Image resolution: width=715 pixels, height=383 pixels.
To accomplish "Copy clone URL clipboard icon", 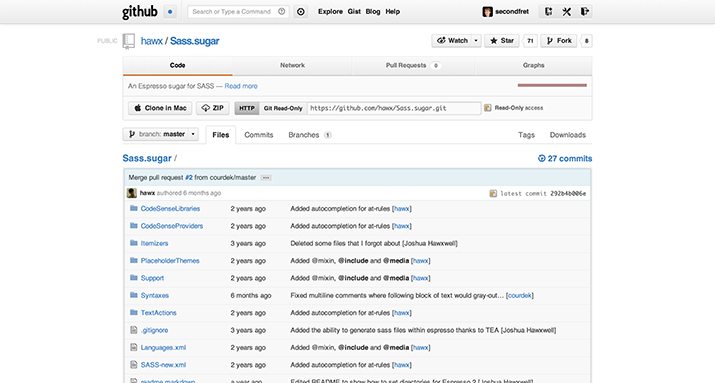I will (x=487, y=108).
